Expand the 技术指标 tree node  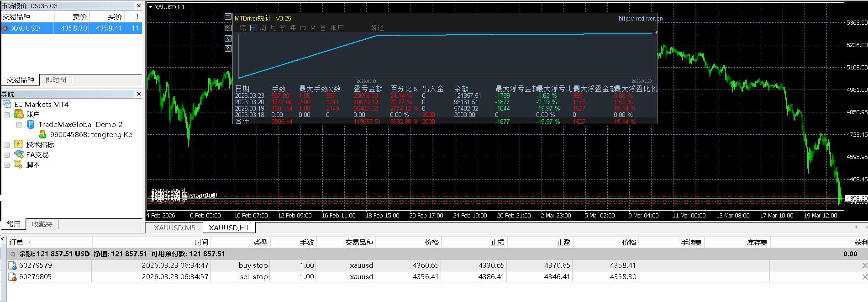tap(7, 145)
